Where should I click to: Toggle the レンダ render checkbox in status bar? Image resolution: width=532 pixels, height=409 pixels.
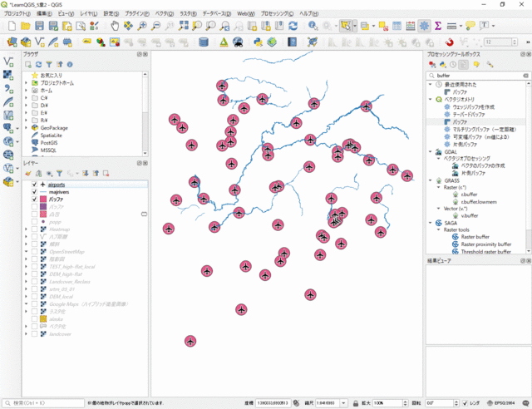coord(465,403)
